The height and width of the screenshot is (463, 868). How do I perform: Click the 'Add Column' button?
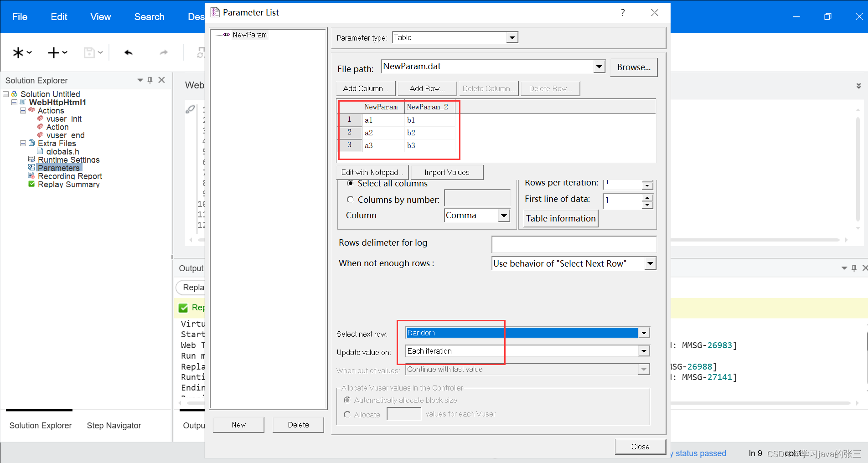click(x=365, y=88)
